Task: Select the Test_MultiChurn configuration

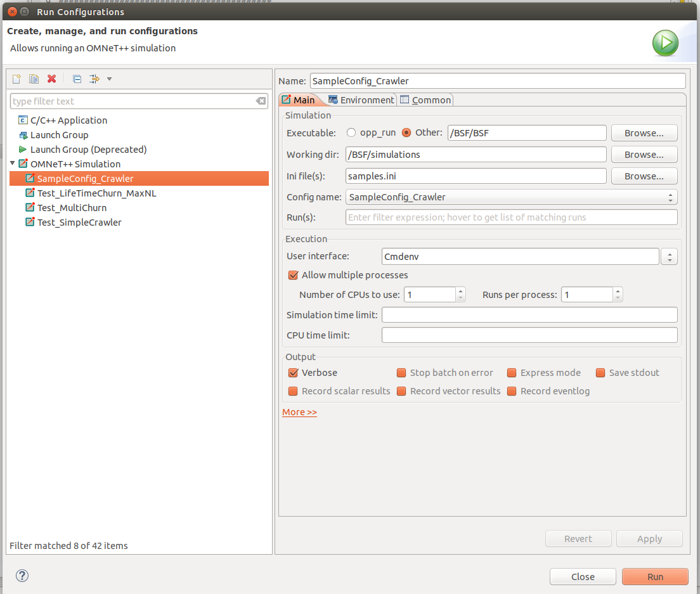Action: 71,208
